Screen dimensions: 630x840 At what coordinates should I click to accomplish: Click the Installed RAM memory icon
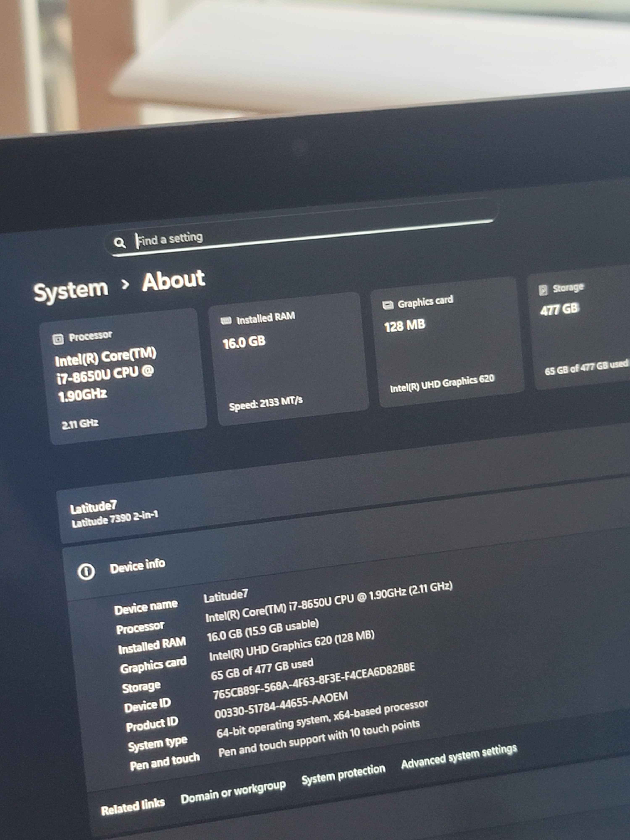[x=226, y=321]
